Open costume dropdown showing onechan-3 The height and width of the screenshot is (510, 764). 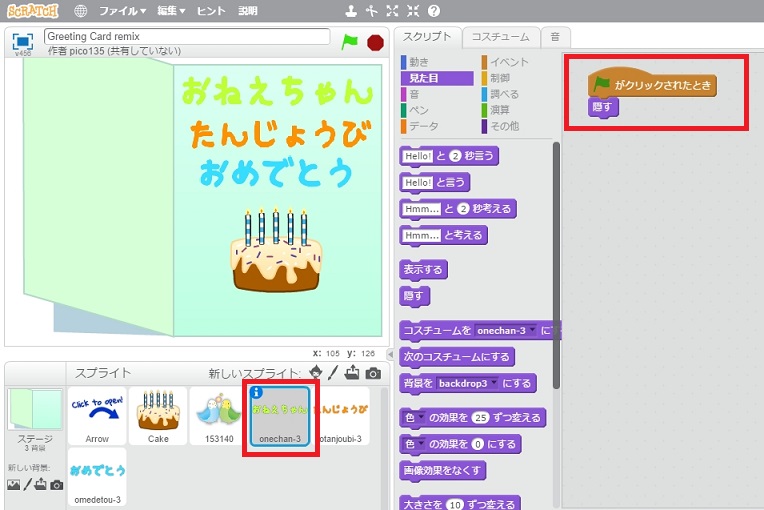click(505, 330)
